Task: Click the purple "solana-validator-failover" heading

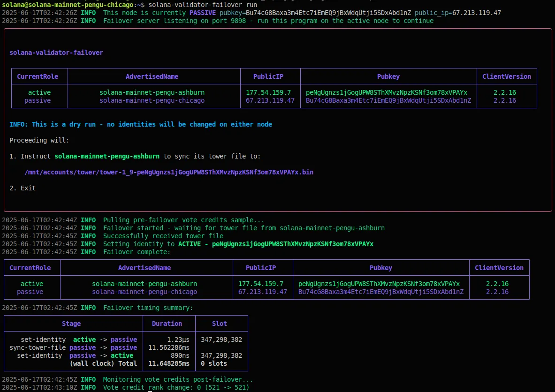Action: 56,53
